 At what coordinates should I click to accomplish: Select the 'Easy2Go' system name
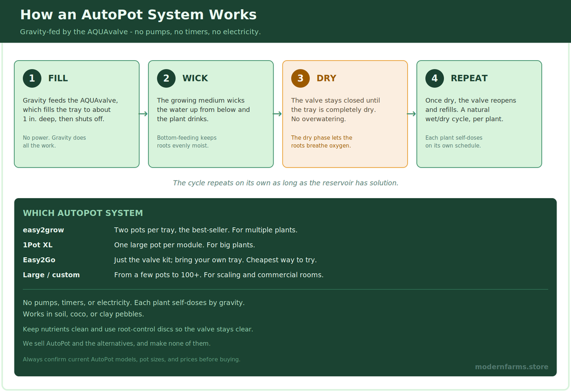pyautogui.click(x=39, y=260)
